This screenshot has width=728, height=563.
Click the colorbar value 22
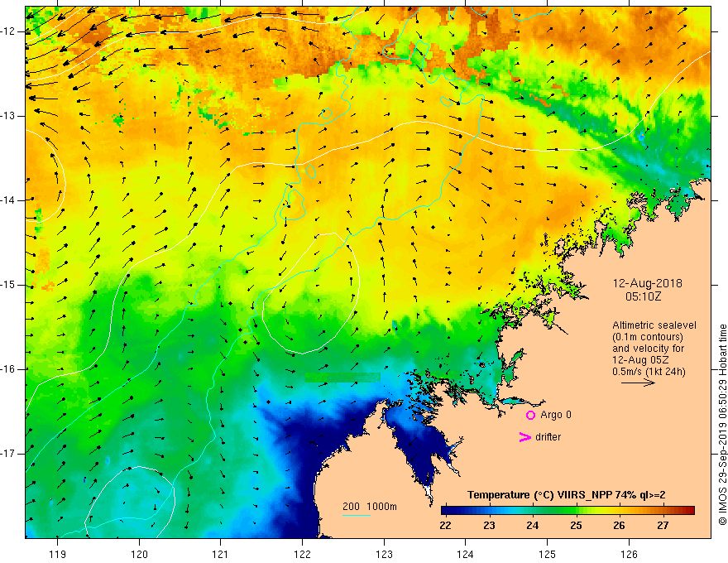[x=445, y=526]
